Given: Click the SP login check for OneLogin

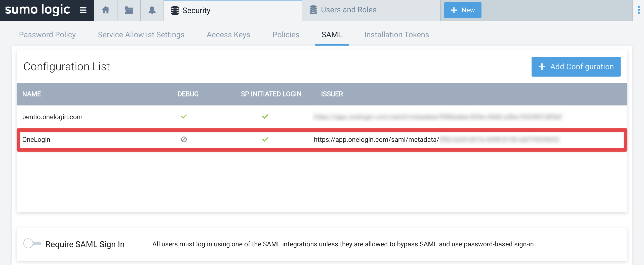Looking at the screenshot, I should click(265, 139).
